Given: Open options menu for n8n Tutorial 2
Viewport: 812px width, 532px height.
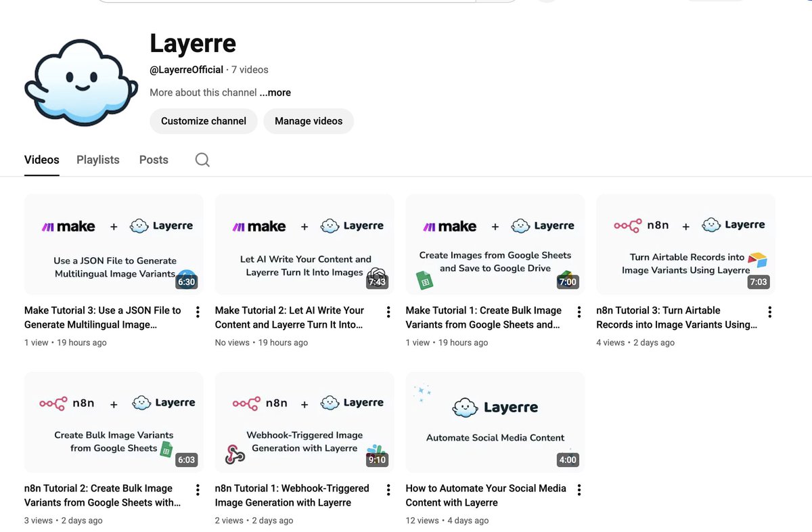Looking at the screenshot, I should (198, 489).
